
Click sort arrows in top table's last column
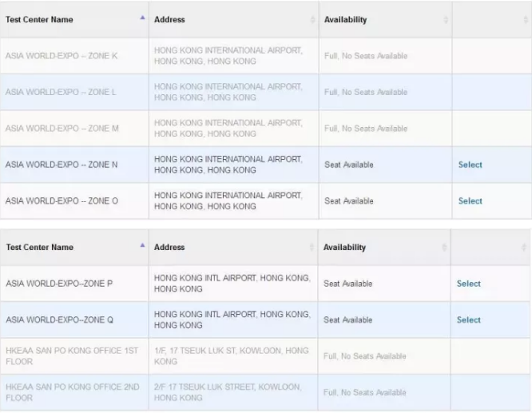526,20
